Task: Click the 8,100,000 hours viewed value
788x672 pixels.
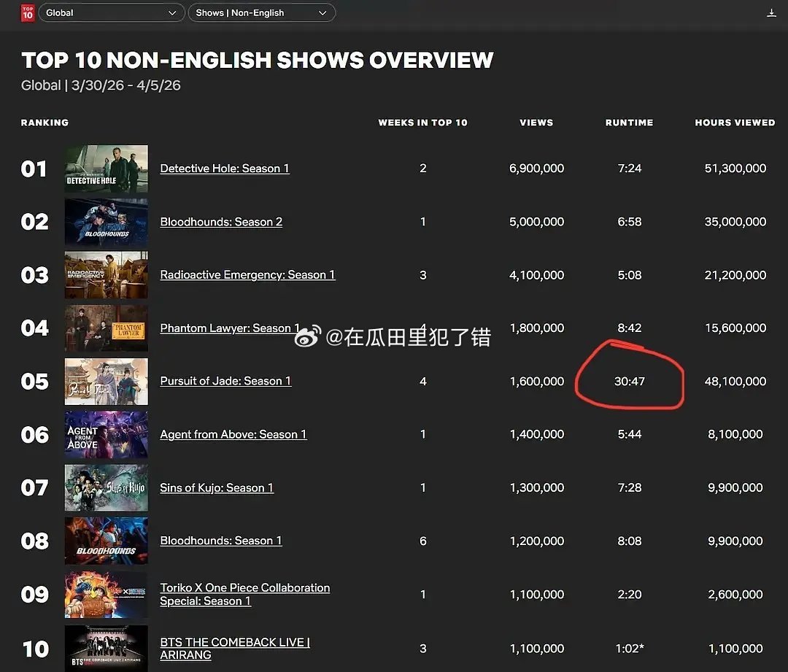Action: tap(735, 434)
